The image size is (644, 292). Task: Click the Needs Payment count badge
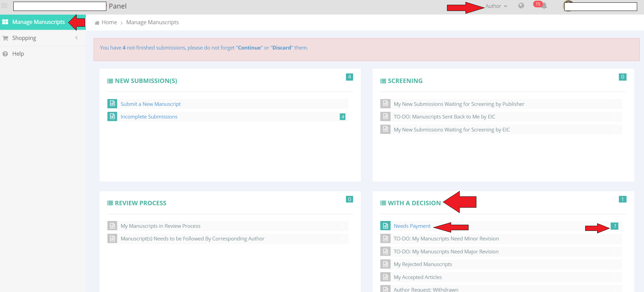(614, 226)
